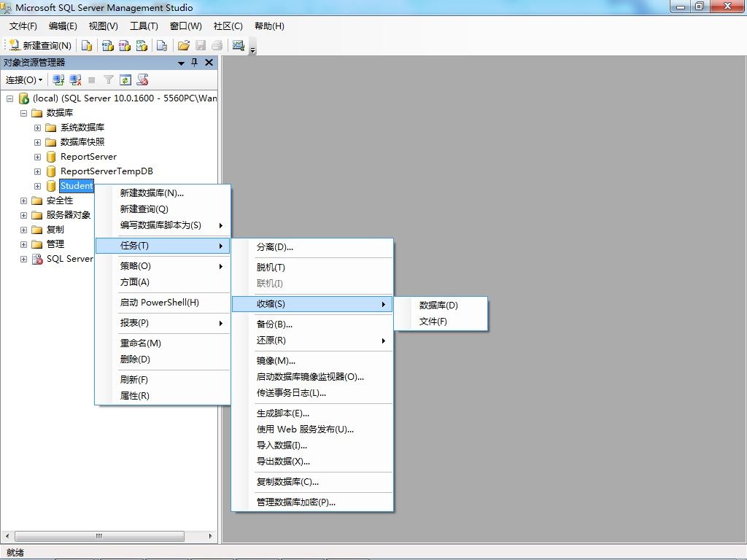Click the SQL Server Agent icon

(x=37, y=259)
